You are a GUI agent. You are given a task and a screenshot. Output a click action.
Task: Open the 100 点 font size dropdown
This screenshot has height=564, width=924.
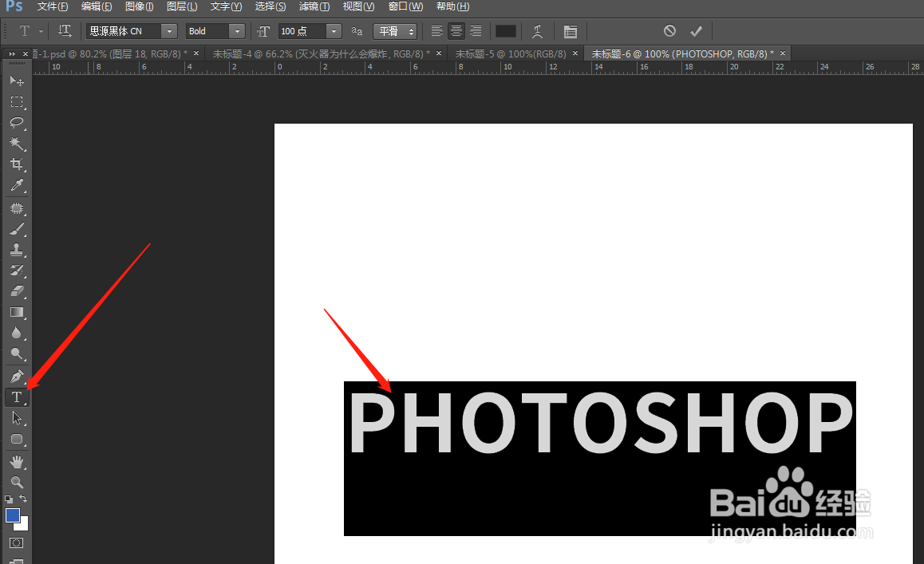tap(334, 31)
